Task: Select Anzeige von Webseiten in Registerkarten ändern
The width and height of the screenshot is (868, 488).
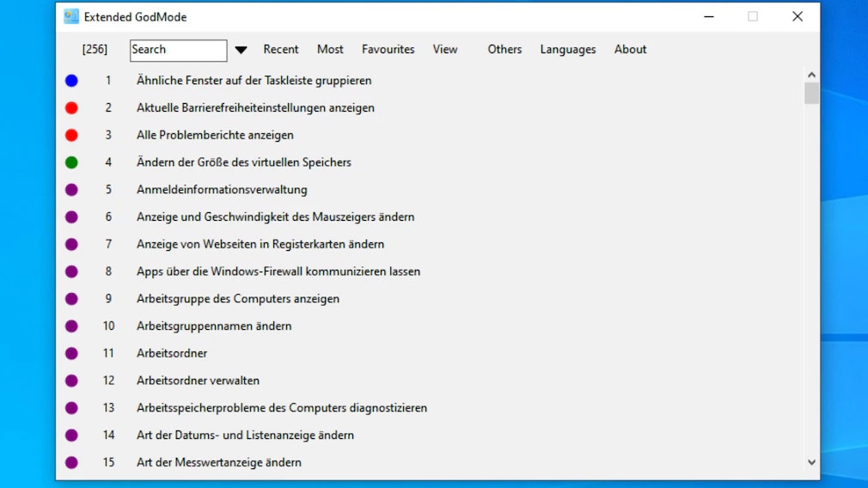Action: [260, 244]
